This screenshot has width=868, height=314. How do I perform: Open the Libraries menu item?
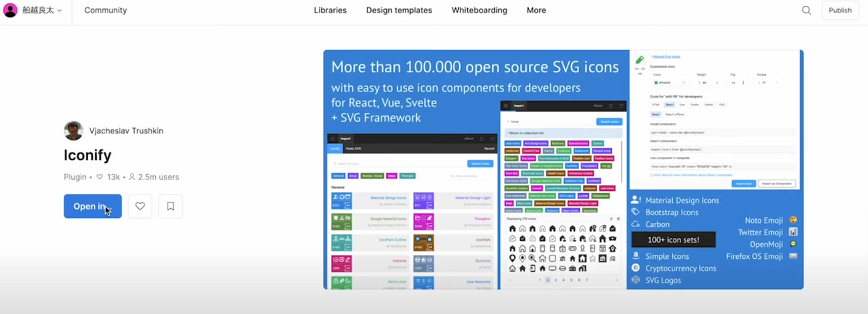point(330,10)
